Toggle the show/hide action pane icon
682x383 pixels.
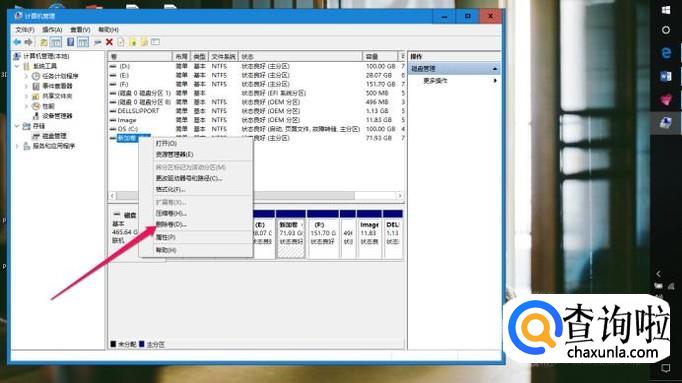[83, 42]
